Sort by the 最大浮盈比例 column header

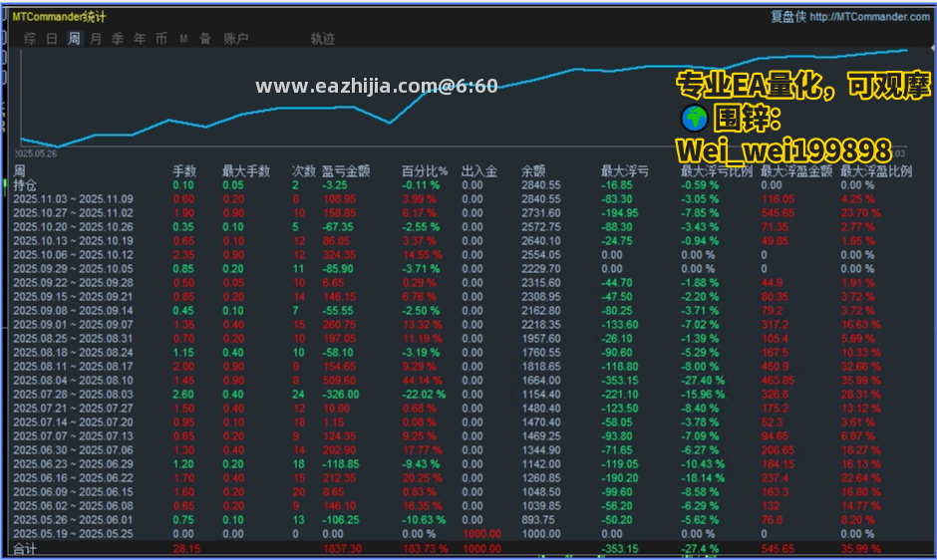tap(876, 171)
